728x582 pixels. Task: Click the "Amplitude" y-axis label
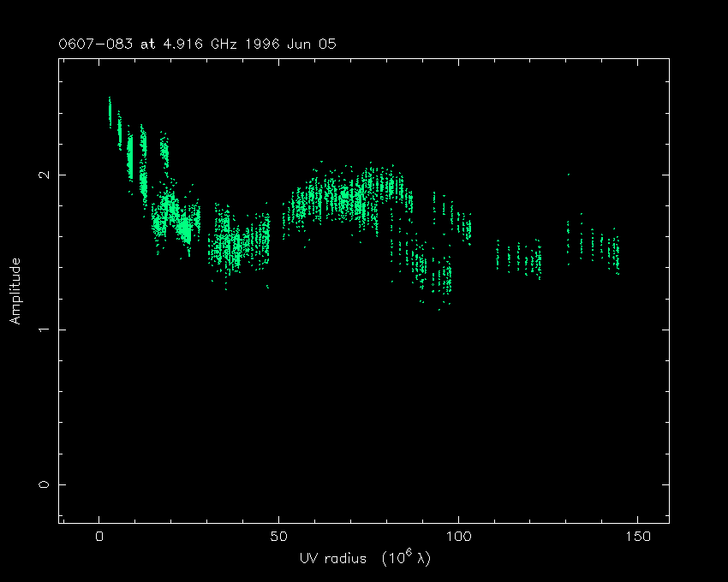point(15,291)
